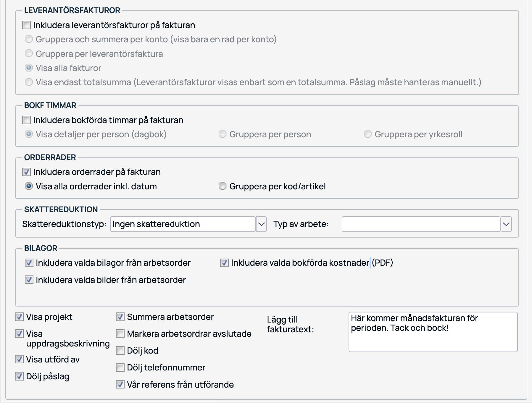Expand the Typ av arbete dropdown arrow
This screenshot has height=403, width=532.
point(506,224)
